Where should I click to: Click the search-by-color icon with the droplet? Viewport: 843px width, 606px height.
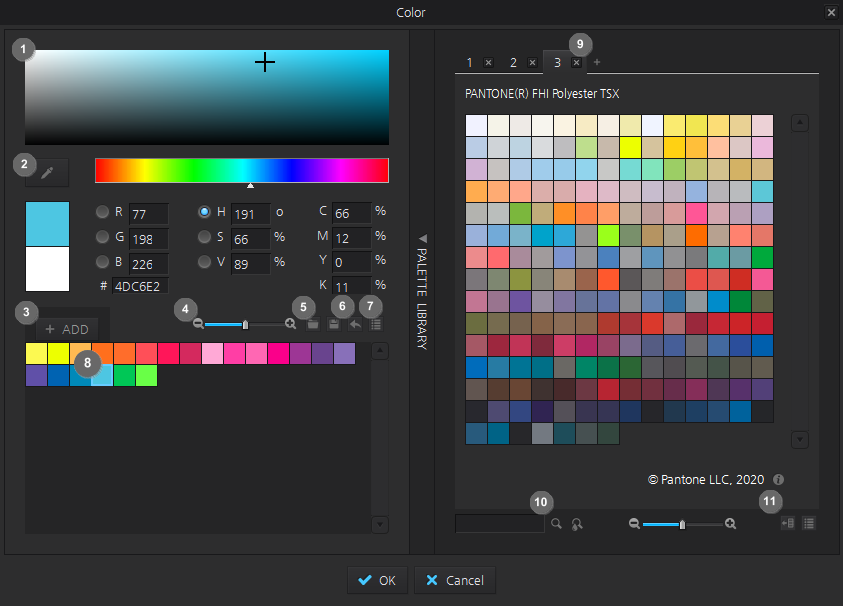[577, 524]
